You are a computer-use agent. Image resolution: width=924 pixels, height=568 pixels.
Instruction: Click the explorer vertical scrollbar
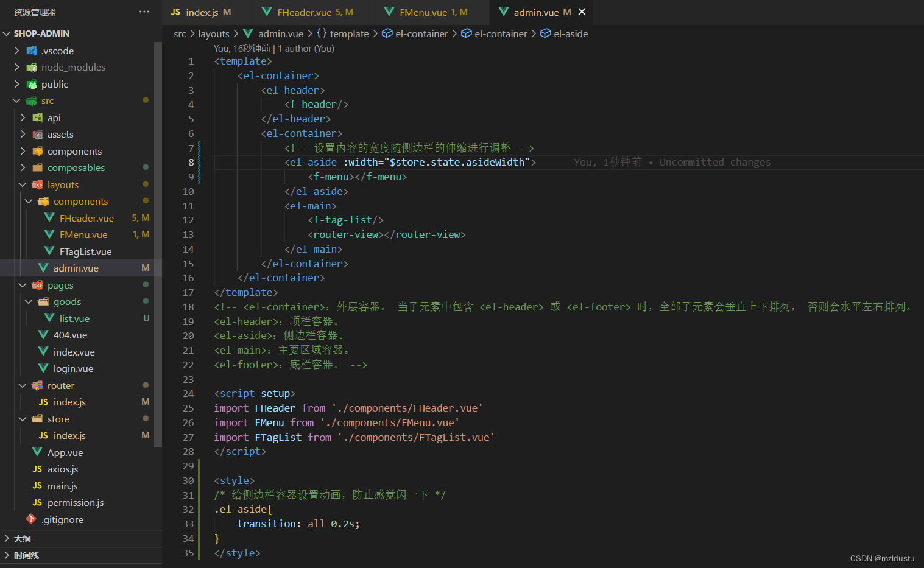pos(158,244)
